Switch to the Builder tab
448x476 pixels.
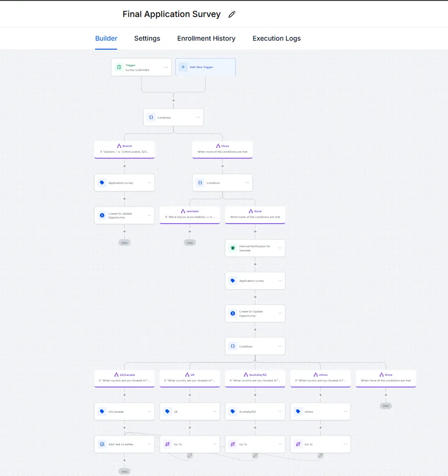pos(106,38)
